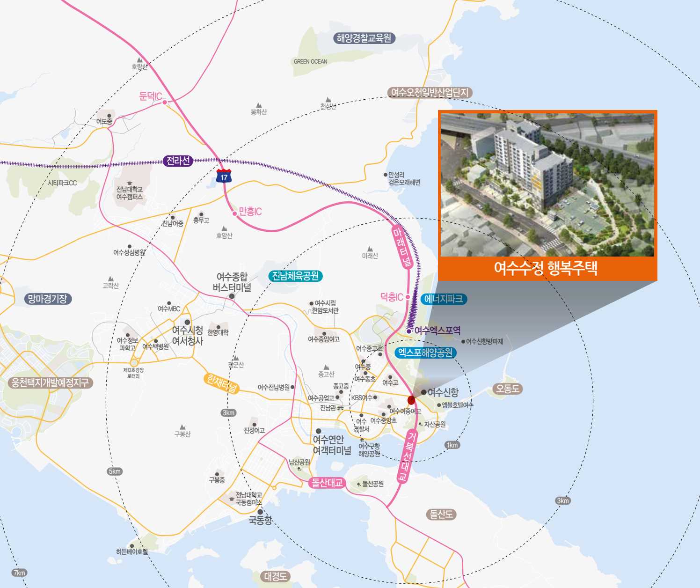
Task: Click the 여수연안여객터미널 dot marker
Action: pyautogui.click(x=318, y=431)
